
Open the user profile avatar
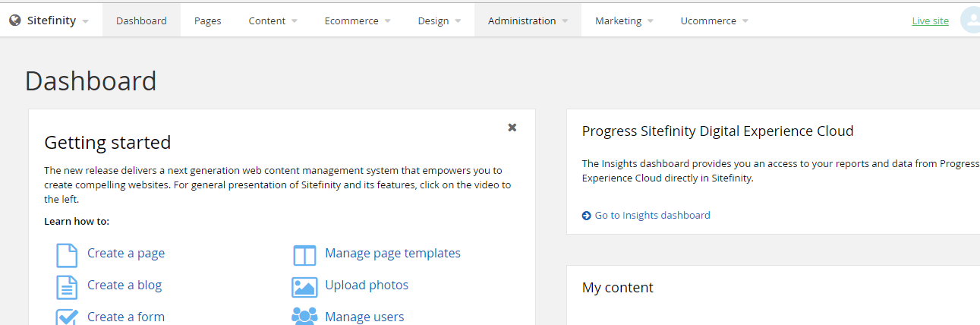(x=971, y=21)
